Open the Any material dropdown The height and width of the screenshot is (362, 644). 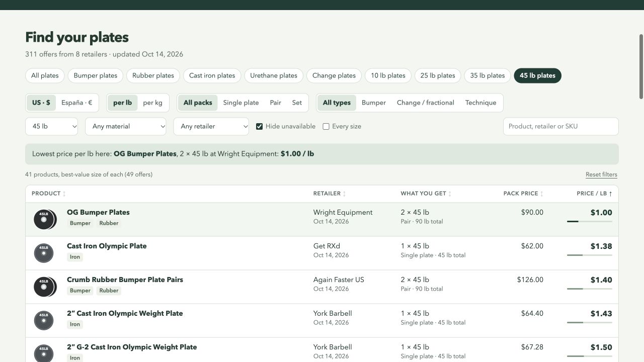[x=126, y=126]
